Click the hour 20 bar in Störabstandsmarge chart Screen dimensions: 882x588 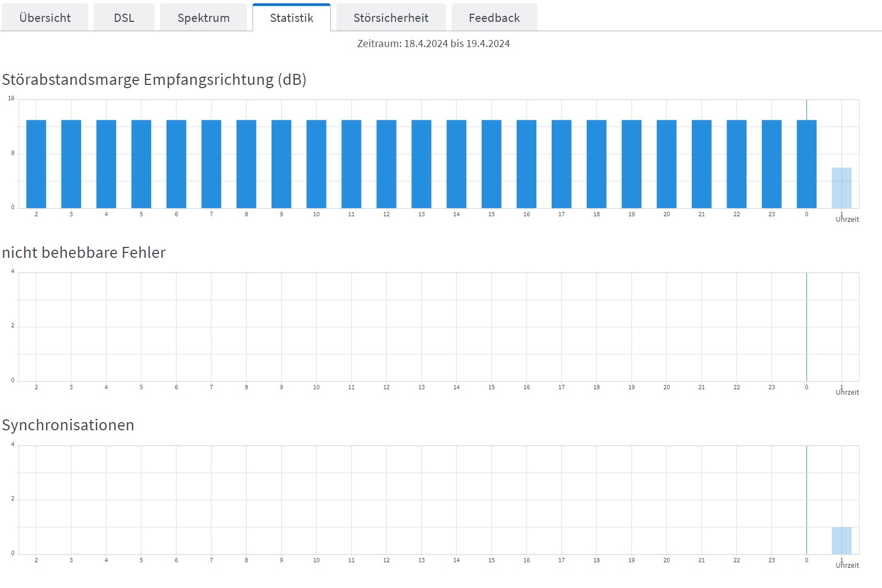pyautogui.click(x=667, y=164)
